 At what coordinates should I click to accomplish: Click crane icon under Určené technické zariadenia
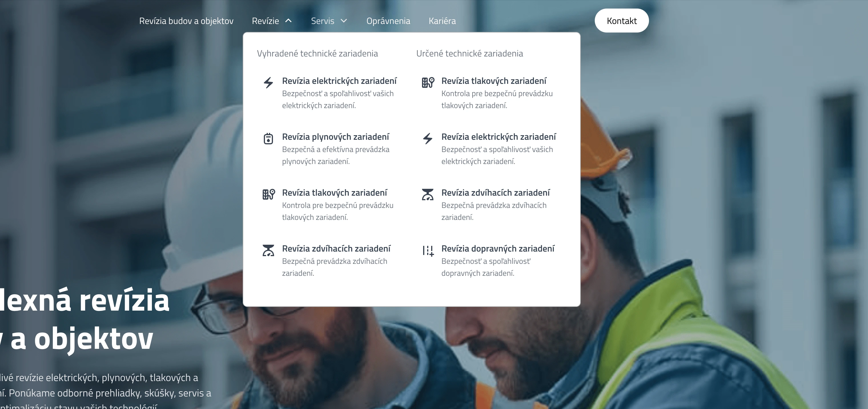click(428, 194)
